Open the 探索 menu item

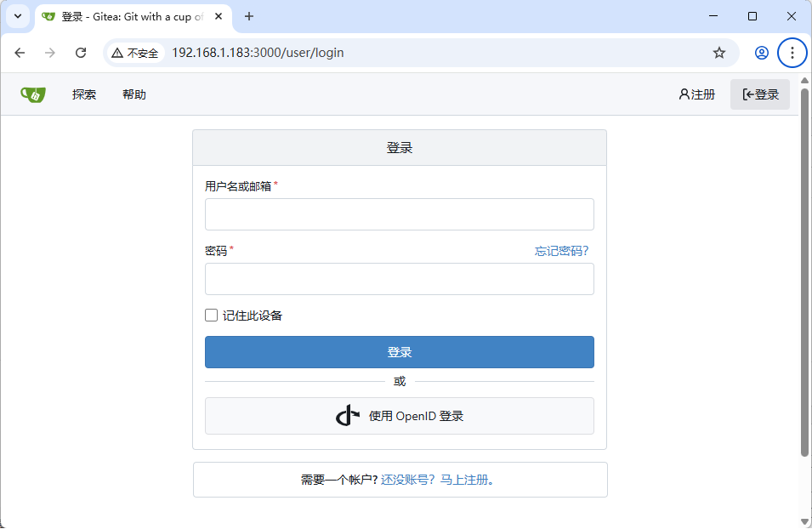[84, 94]
